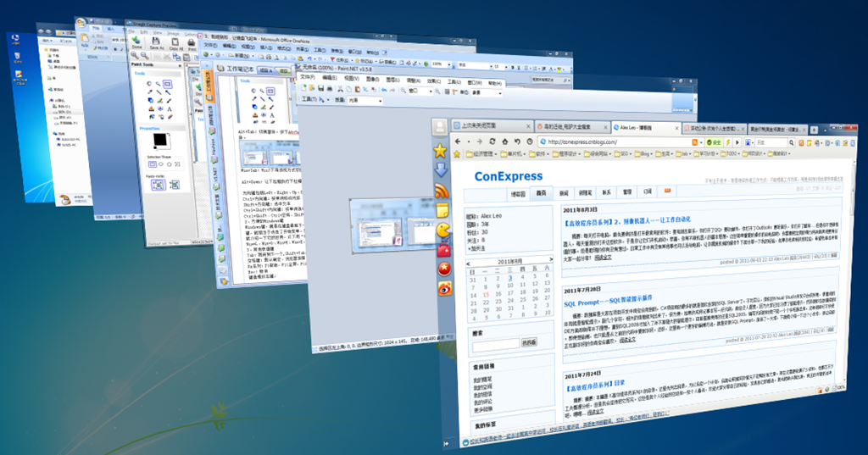The image size is (868, 455).
Task: Open the TODO bookmark folder dropdown
Action: point(732,154)
